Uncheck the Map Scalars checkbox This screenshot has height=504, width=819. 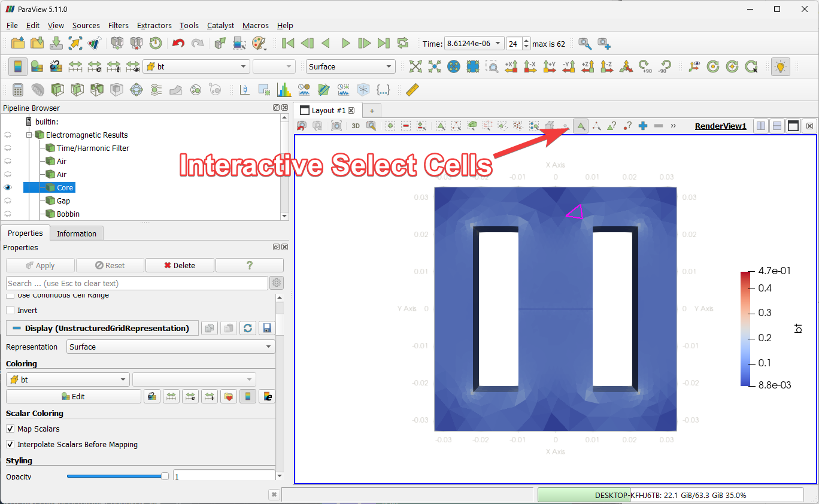tap(10, 429)
